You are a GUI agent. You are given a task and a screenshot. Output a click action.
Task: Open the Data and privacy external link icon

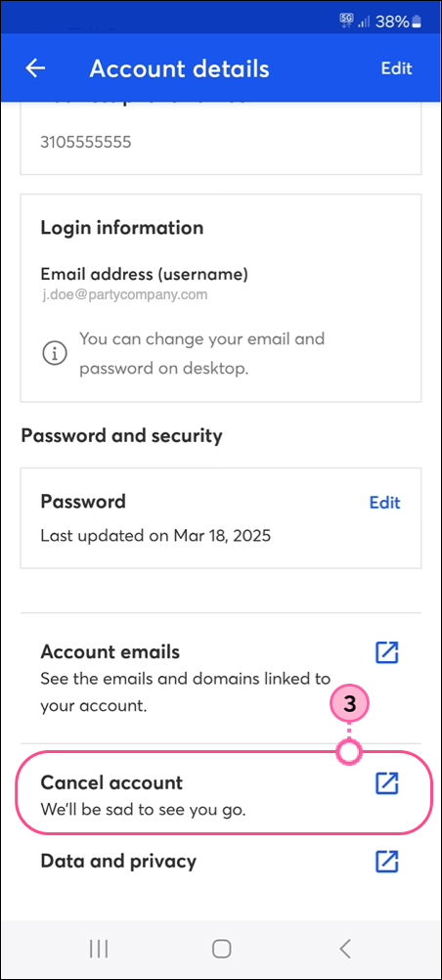click(386, 861)
